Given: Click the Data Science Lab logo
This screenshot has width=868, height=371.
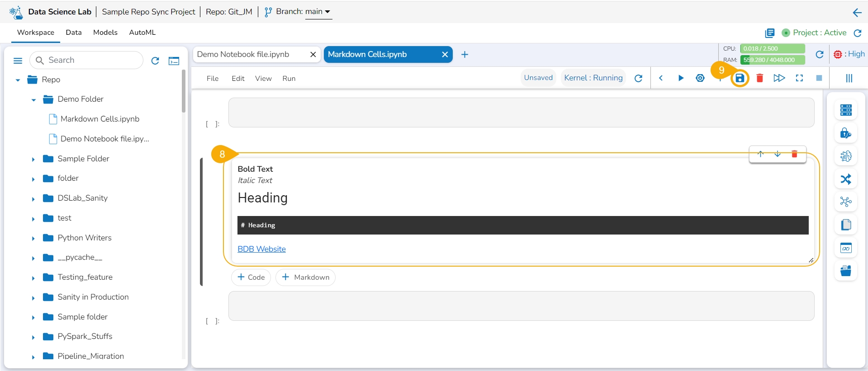Looking at the screenshot, I should (16, 12).
